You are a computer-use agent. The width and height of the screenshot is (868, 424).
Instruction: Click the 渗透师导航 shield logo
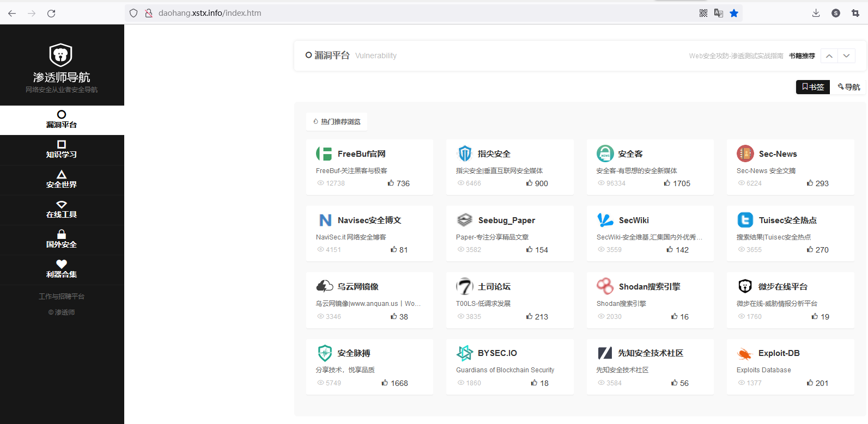61,55
